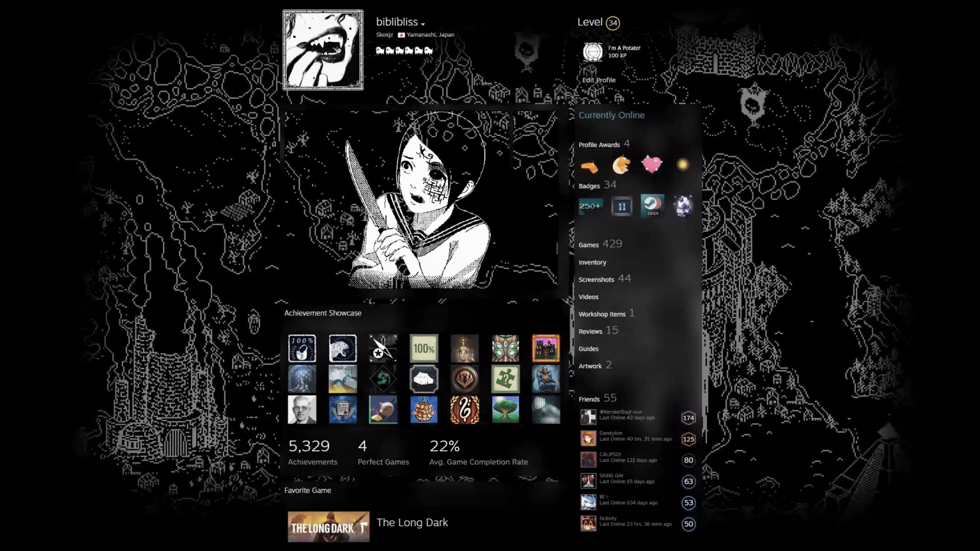The height and width of the screenshot is (551, 980).
Task: Open the piggy bank achievement icon
Action: pyautogui.click(x=383, y=410)
